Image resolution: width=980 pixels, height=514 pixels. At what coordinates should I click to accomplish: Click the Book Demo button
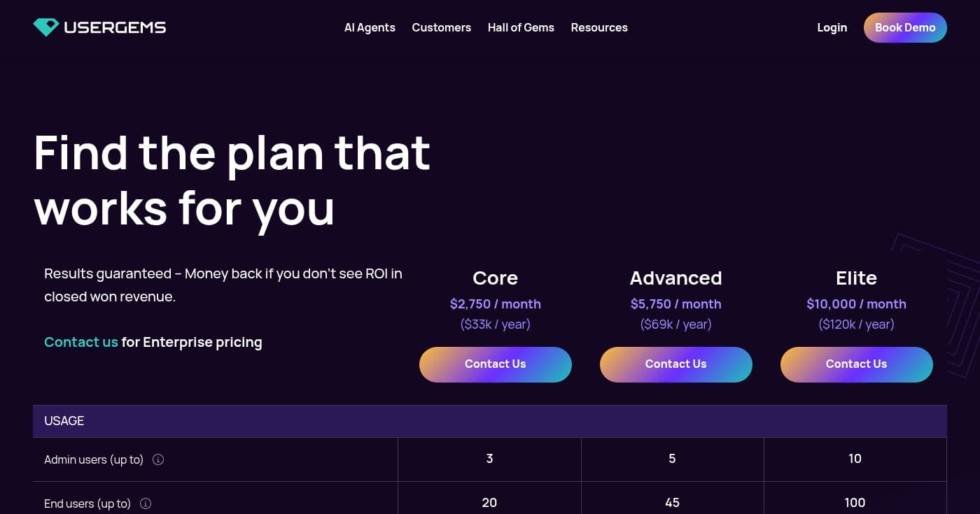click(905, 27)
